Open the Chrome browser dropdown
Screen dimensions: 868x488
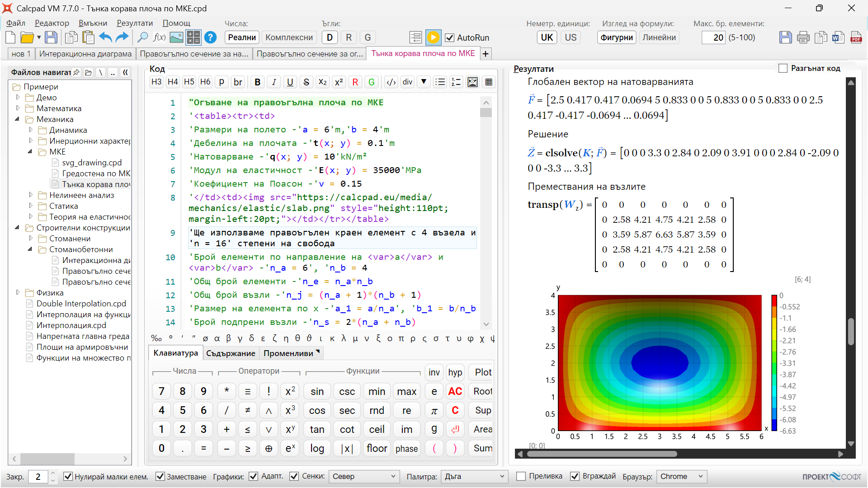[x=681, y=476]
